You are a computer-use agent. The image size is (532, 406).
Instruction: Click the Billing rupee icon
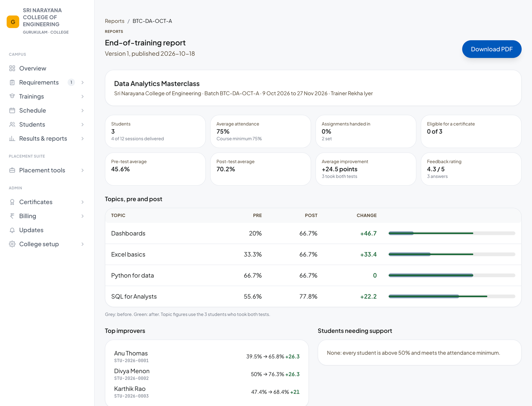coord(12,216)
